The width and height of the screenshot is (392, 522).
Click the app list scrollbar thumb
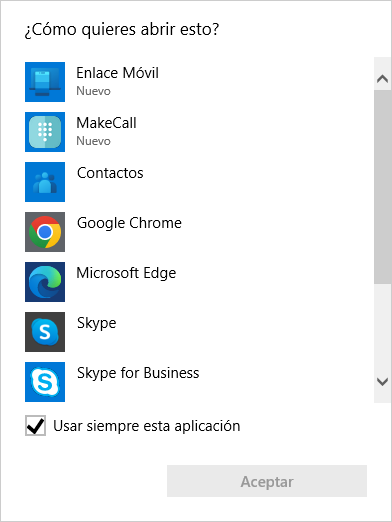click(x=382, y=187)
